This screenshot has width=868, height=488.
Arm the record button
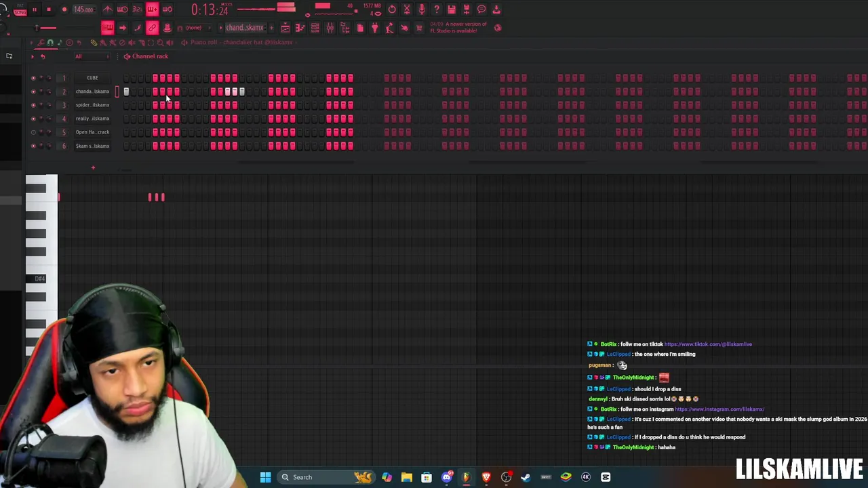(64, 9)
